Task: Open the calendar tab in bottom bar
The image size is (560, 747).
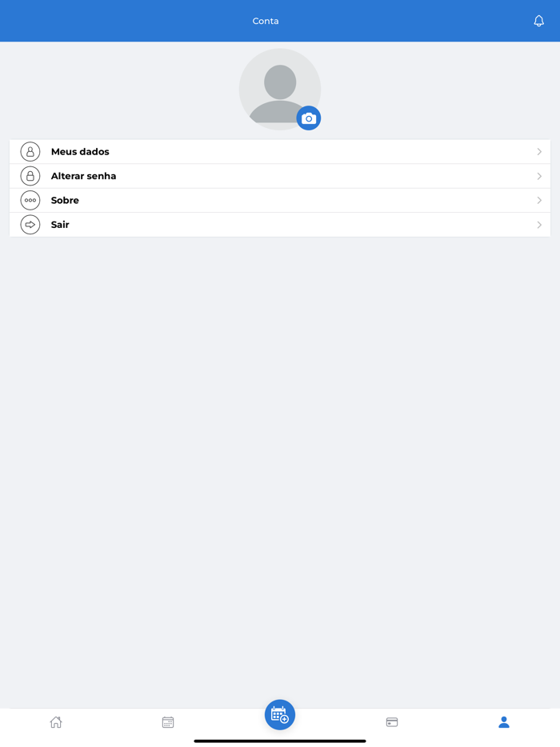Action: [168, 722]
